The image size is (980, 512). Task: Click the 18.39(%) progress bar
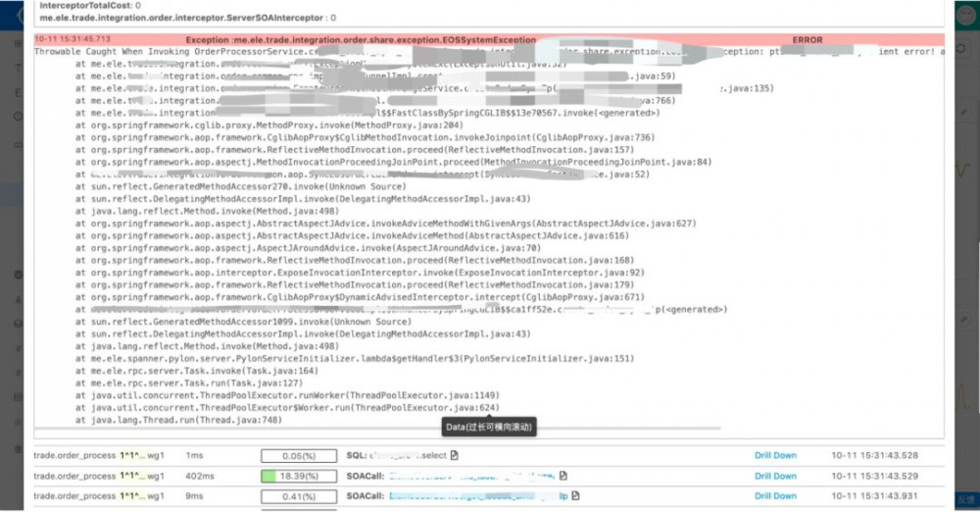[299, 476]
